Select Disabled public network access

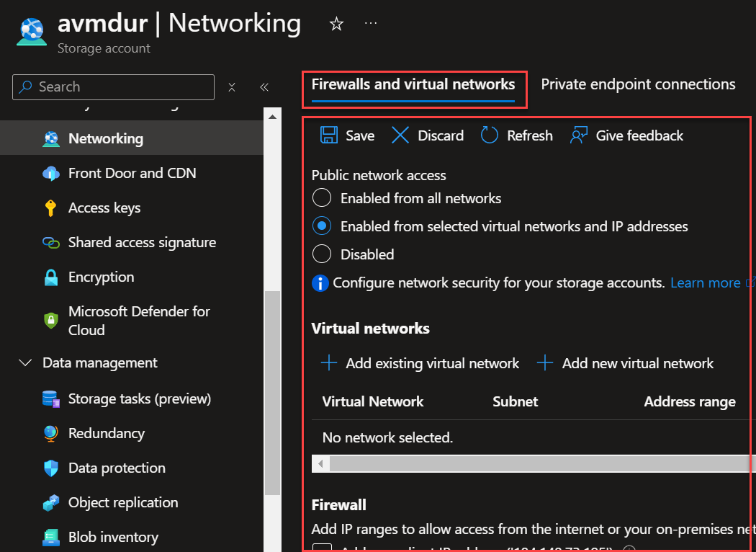pos(322,254)
